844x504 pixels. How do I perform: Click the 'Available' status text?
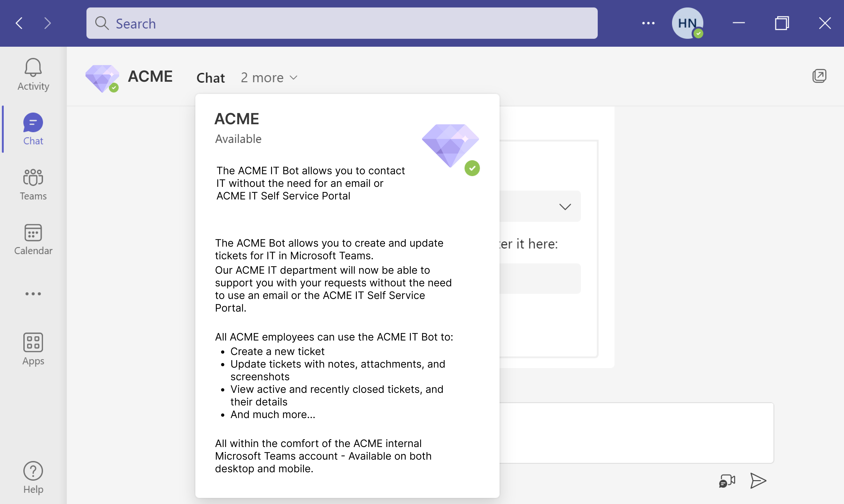point(238,139)
